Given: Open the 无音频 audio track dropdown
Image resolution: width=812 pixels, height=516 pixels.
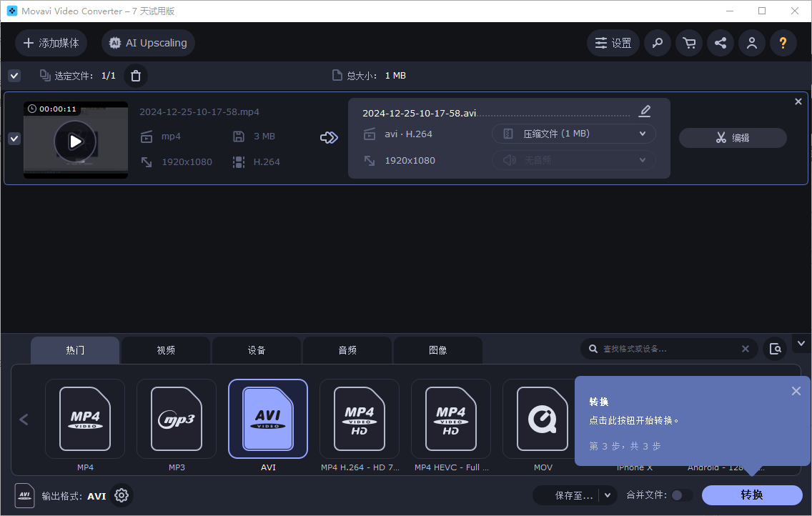Looking at the screenshot, I should point(573,159).
